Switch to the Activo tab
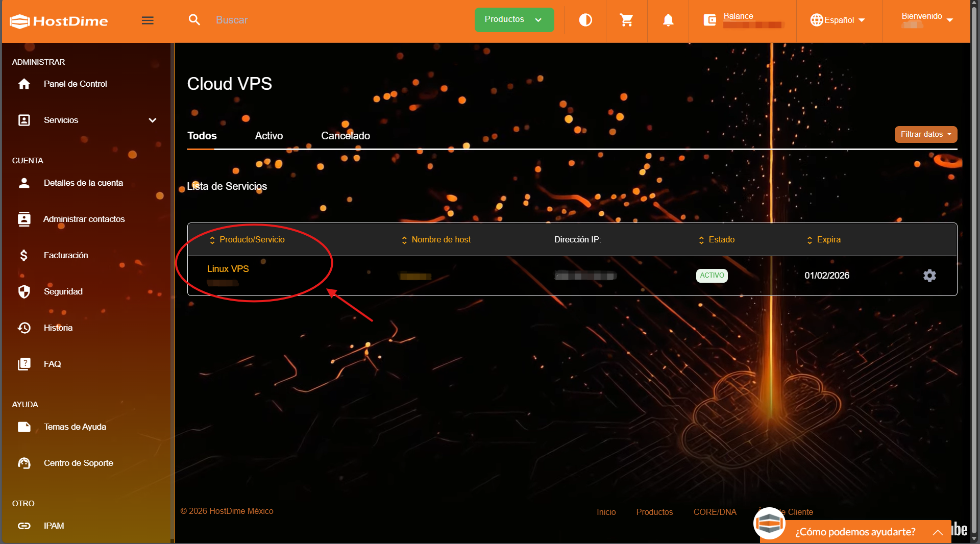Screen dimensions: 980x544 pos(268,136)
